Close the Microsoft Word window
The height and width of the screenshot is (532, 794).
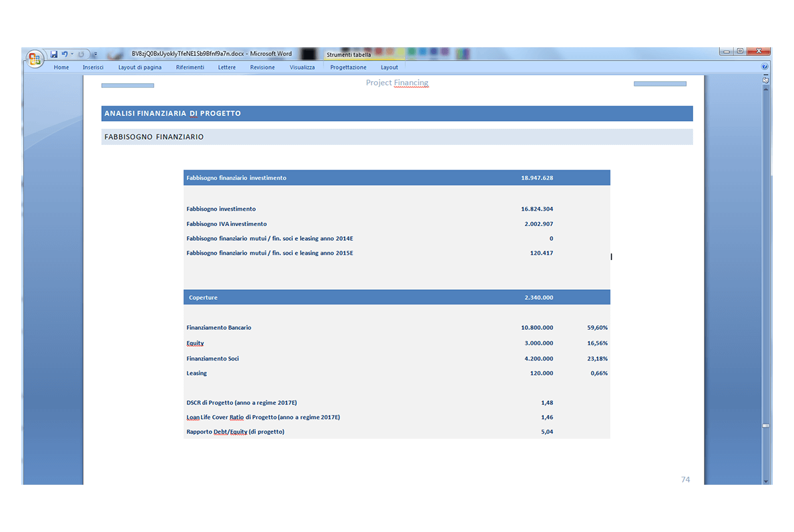[759, 51]
